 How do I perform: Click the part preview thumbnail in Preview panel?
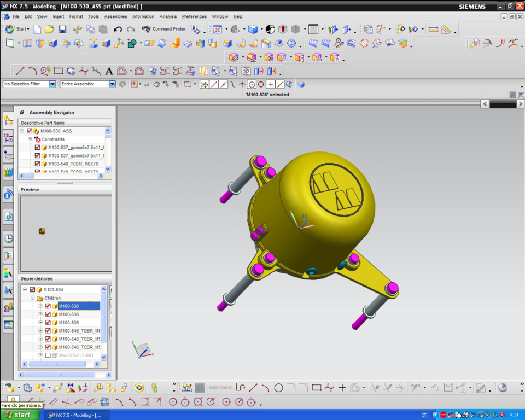click(x=42, y=231)
